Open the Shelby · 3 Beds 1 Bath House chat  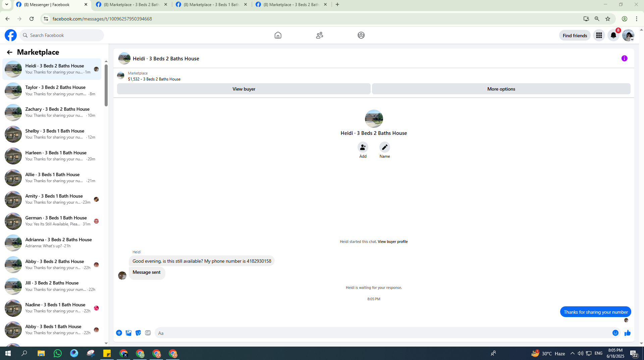(52, 134)
